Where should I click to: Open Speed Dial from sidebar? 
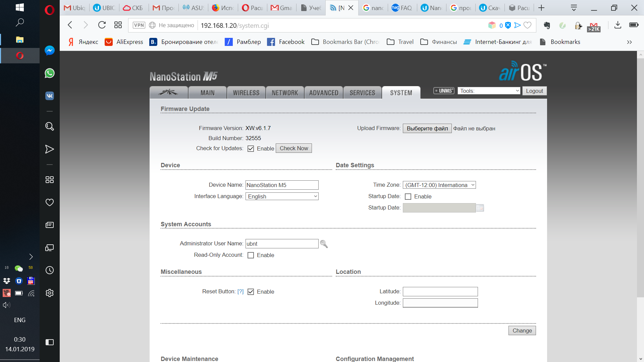(50, 180)
